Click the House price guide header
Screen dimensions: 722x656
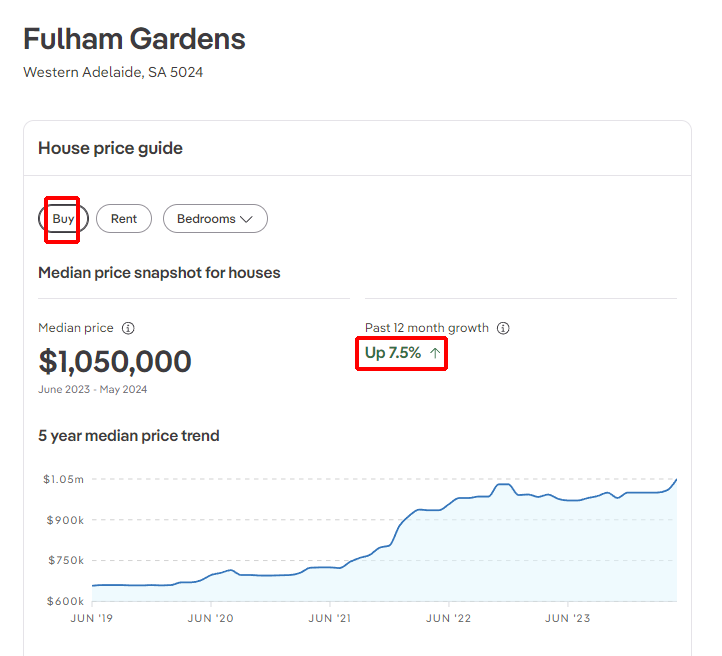click(110, 148)
